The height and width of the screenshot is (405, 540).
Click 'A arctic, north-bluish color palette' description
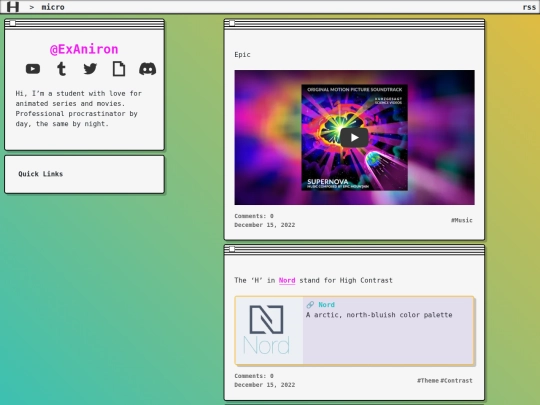[x=379, y=315]
